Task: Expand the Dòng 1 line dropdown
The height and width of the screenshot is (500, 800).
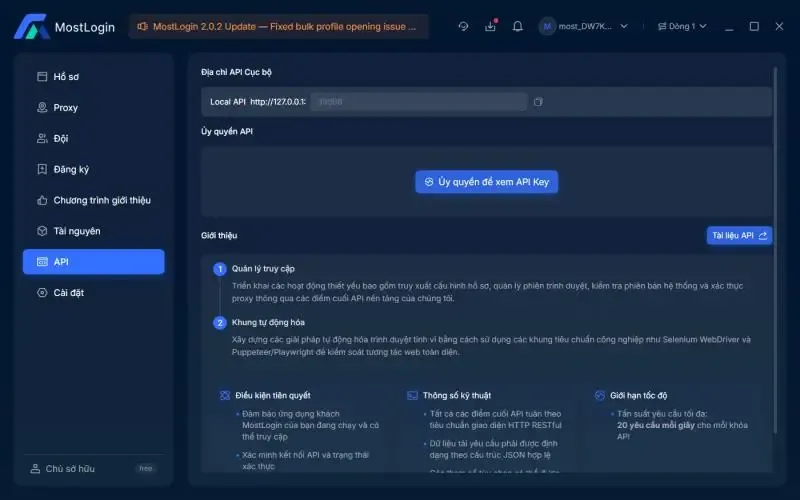Action: 703,26
